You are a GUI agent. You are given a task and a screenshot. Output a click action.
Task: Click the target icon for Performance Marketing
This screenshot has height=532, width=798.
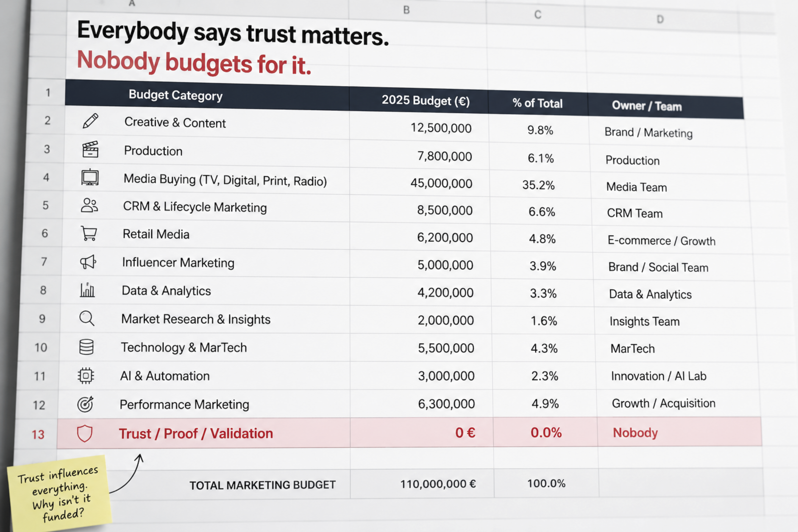pyautogui.click(x=85, y=404)
